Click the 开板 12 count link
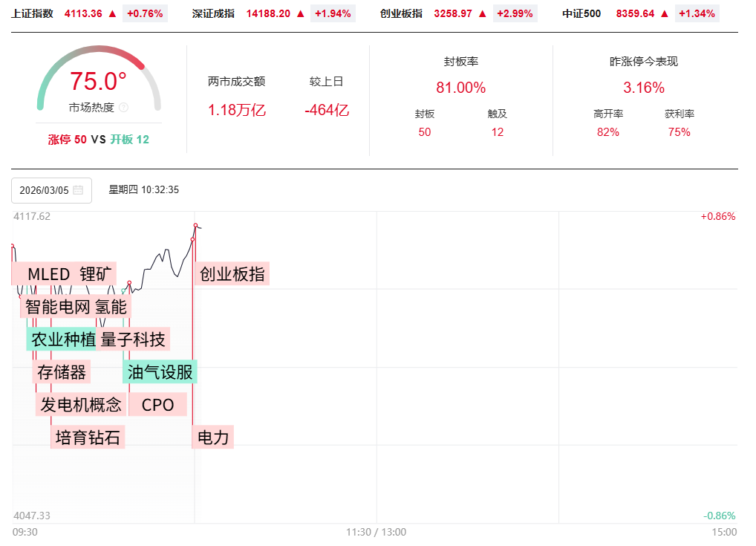 point(130,140)
